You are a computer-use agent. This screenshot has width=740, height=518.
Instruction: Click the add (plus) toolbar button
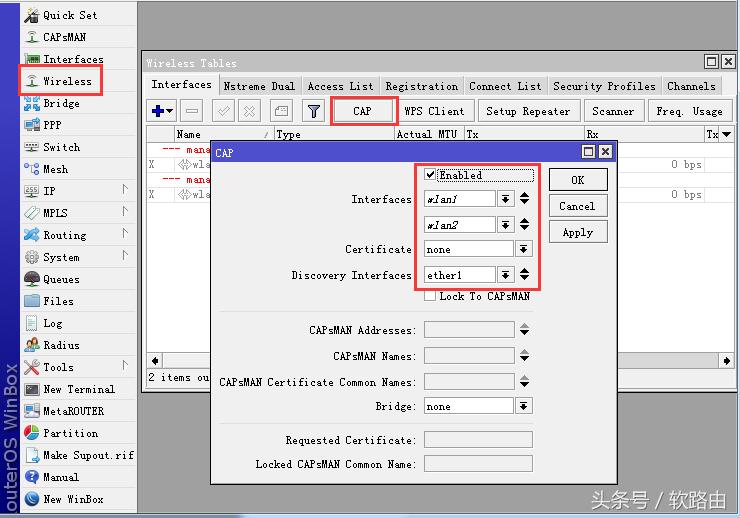162,111
